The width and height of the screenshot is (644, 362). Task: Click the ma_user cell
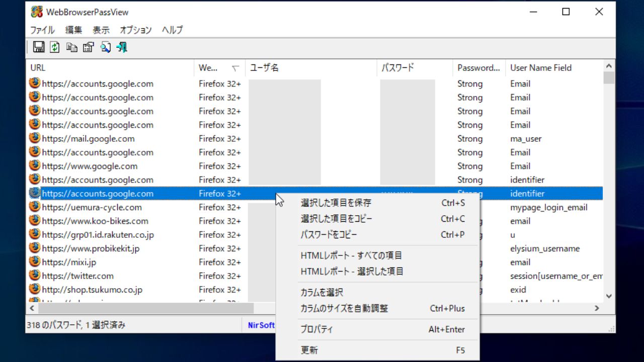pyautogui.click(x=526, y=139)
